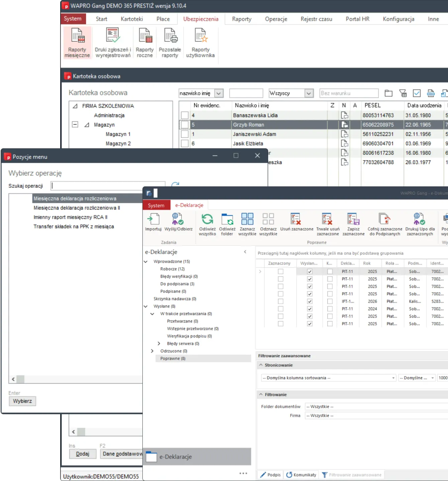The height and width of the screenshot is (481, 448).
Task: Open the Domyślna kolumna sortowania dropdown
Action: coord(329,378)
